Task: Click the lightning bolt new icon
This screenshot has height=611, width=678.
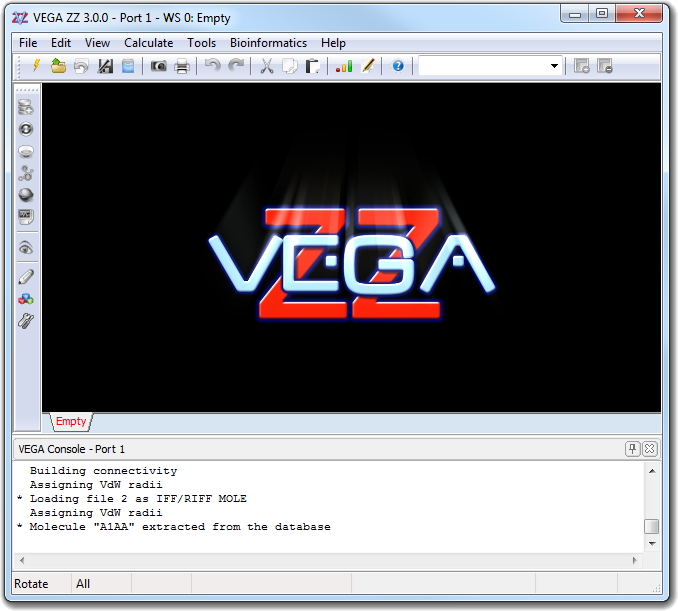Action: 36,66
